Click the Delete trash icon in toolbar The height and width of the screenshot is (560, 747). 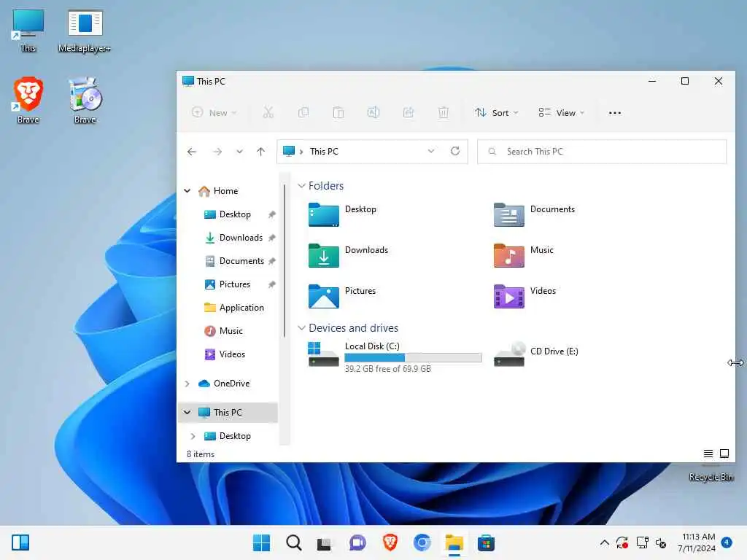444,113
